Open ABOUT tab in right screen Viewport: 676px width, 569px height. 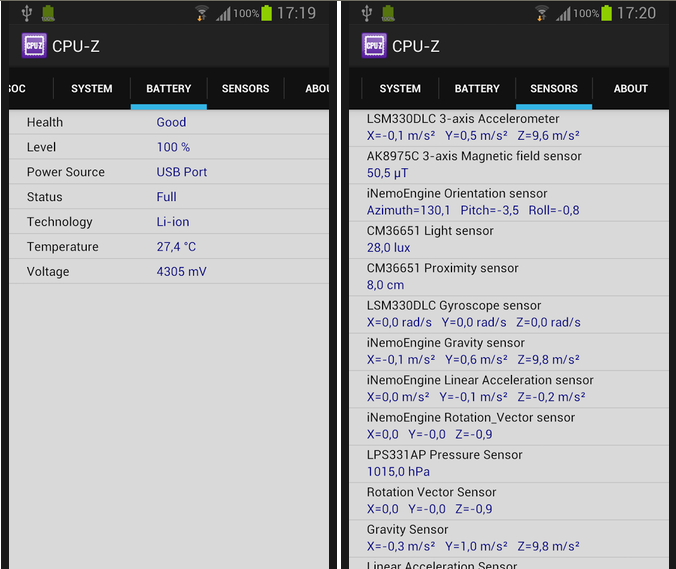point(631,88)
